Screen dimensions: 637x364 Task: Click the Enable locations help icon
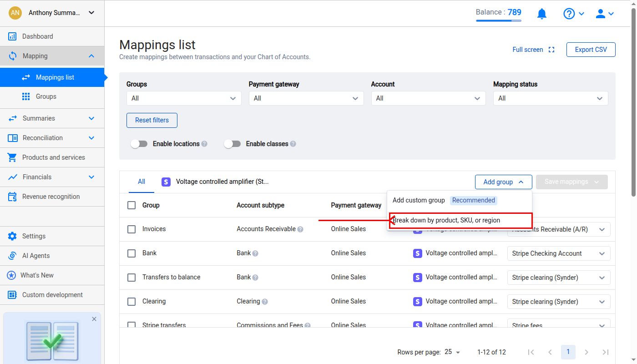pyautogui.click(x=204, y=144)
